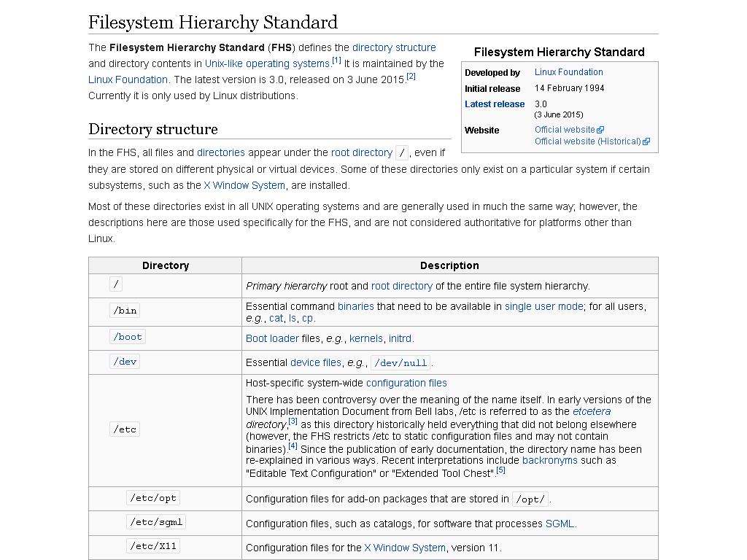The image size is (747, 560).
Task: Open the 'initrd' link
Action: 400,338
